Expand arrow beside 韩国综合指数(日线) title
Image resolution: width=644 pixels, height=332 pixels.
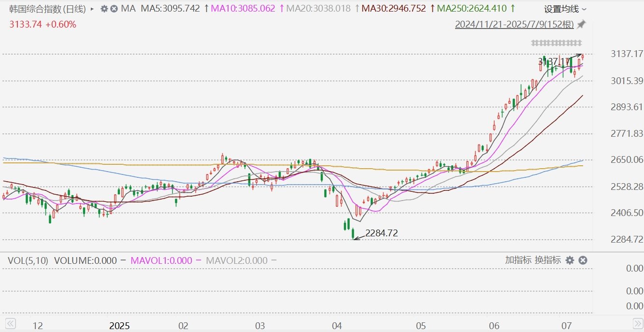pyautogui.click(x=92, y=9)
